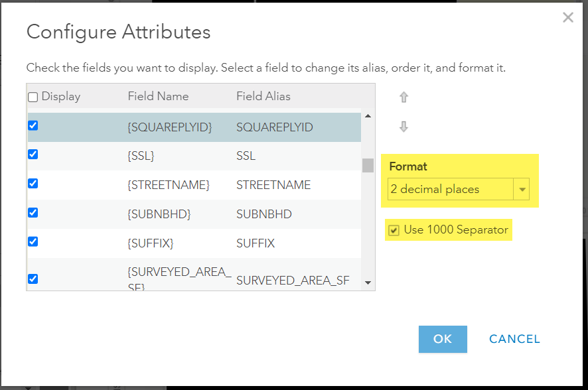Uncheck the SSL display checkbox
The image size is (588, 390).
tap(33, 154)
